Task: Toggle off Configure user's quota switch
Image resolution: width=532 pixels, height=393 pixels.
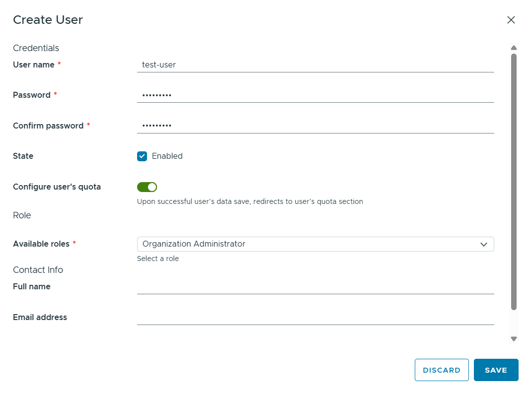Action: (x=147, y=187)
